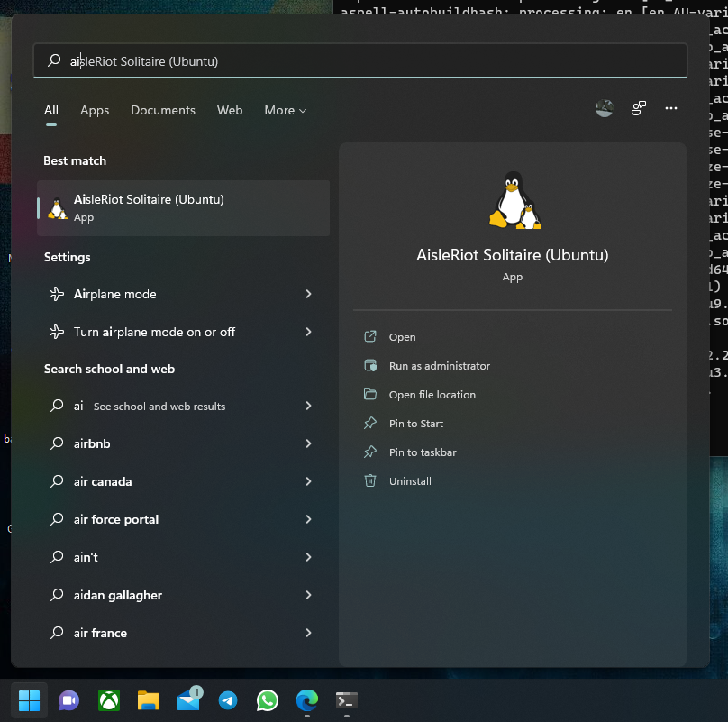728x722 pixels.
Task: Open WhatsApp from the taskbar
Action: [x=268, y=700]
